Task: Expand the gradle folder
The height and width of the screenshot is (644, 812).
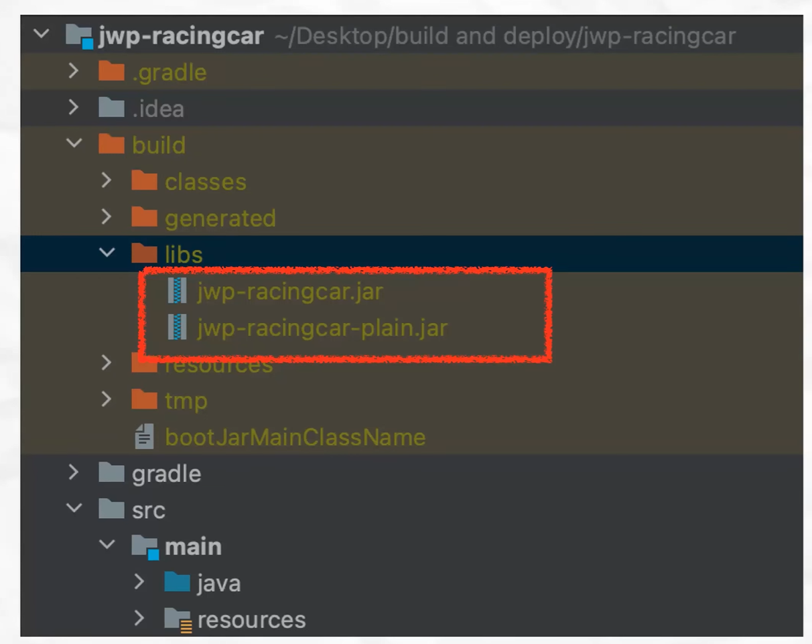Action: click(74, 472)
